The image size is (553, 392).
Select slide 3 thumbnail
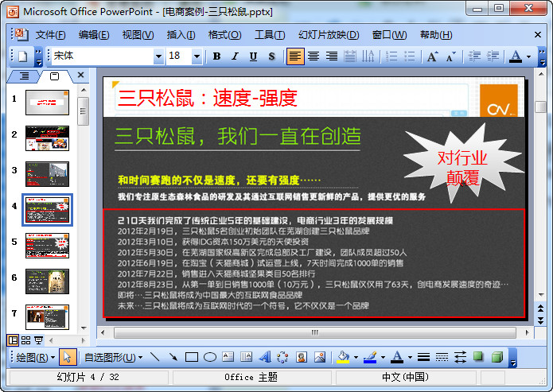[x=47, y=174]
